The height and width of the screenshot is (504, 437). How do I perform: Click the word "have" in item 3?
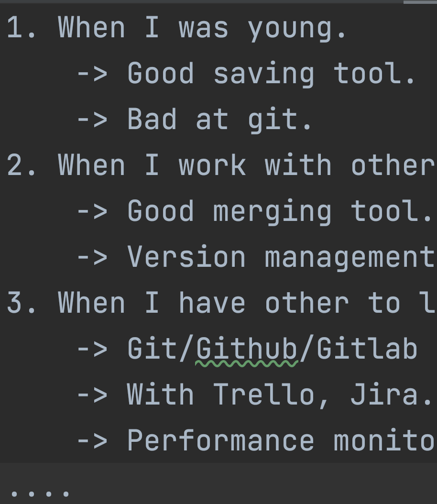[x=212, y=303]
